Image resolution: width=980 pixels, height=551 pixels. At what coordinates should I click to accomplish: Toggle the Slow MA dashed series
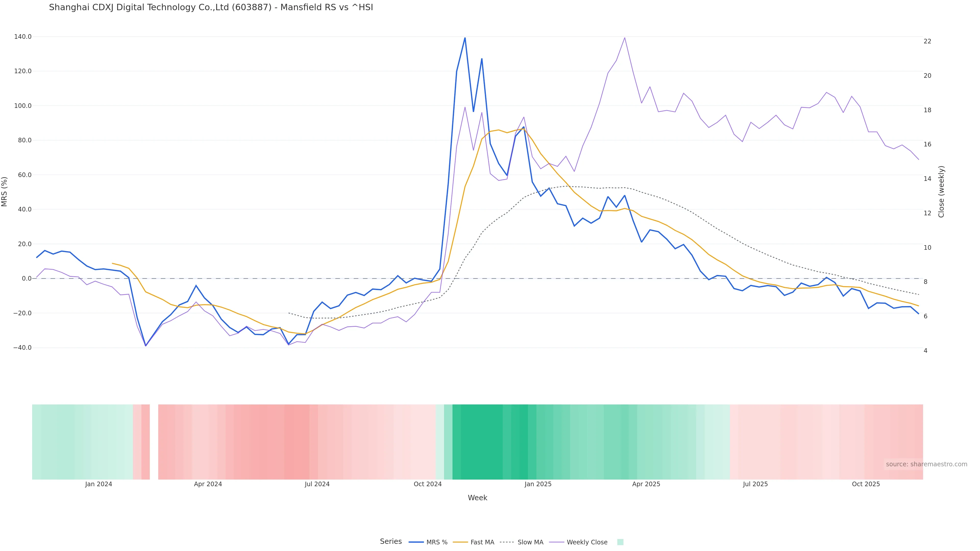(x=530, y=542)
